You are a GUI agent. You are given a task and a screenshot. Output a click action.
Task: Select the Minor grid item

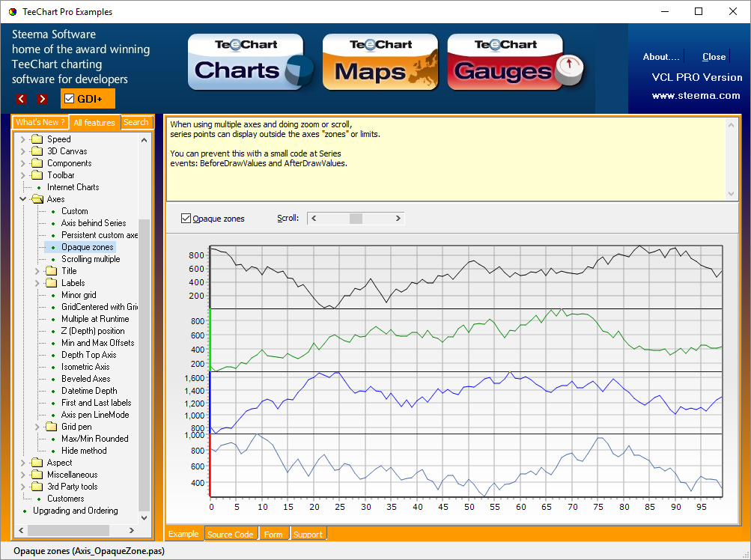(x=79, y=295)
